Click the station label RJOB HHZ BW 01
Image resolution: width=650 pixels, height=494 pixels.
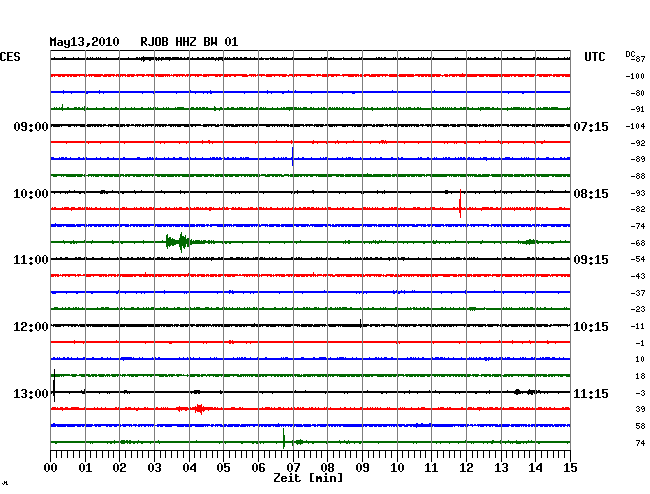coord(189,42)
